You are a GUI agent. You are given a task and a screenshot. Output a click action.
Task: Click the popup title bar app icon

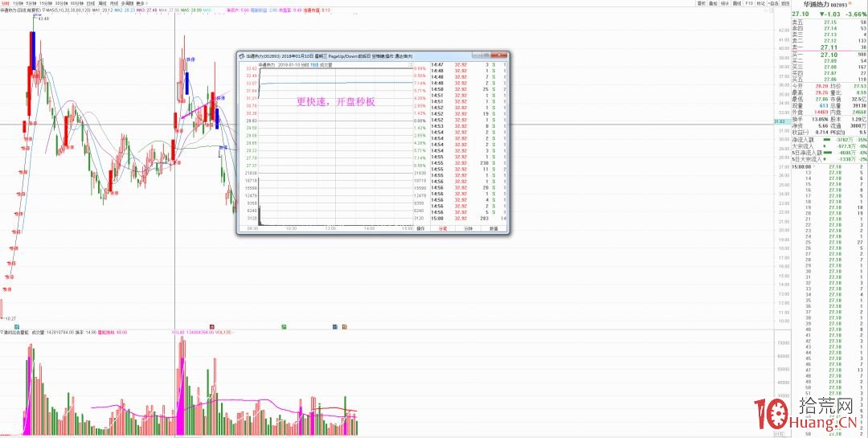241,56
